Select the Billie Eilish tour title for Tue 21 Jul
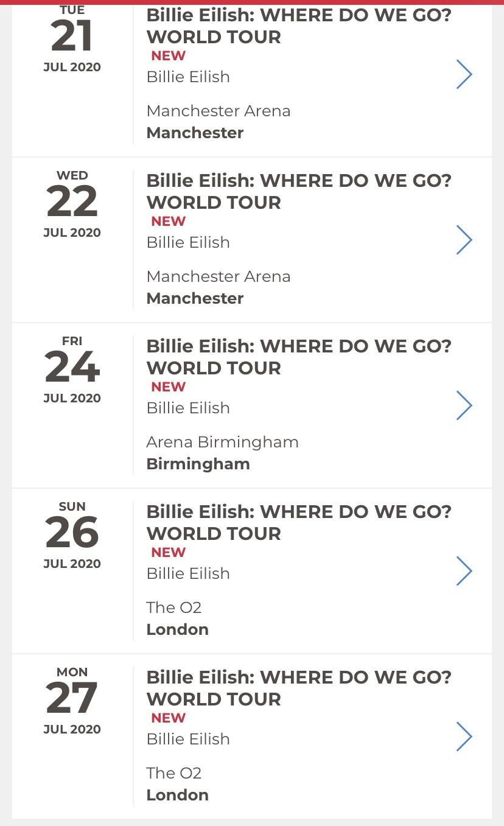Screen dimensions: 504x826 [299, 26]
